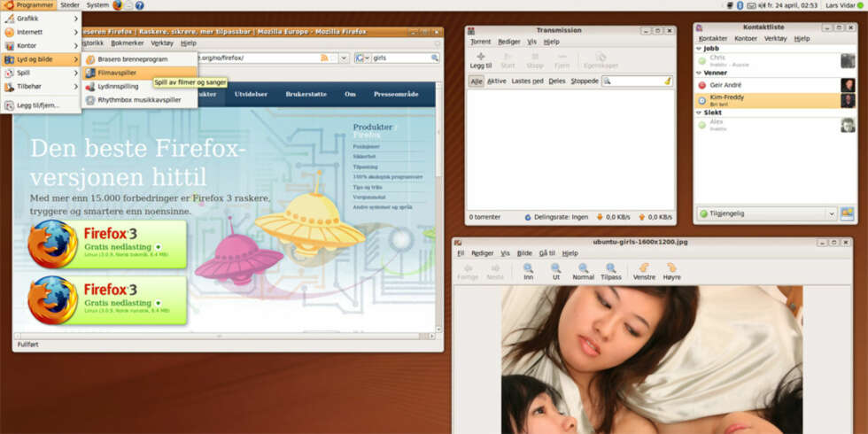Open Firefox URL bar history dropdown
The image size is (868, 434).
coord(344,58)
